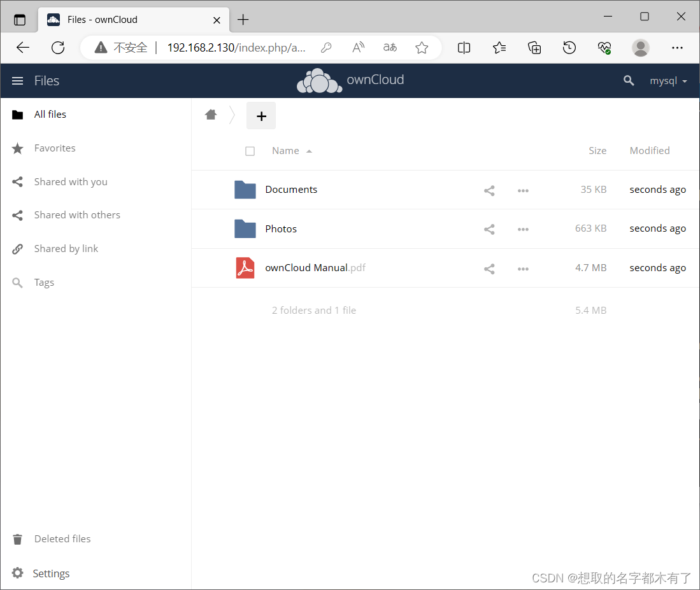Sort by Name column header
700x590 pixels.
pos(286,151)
